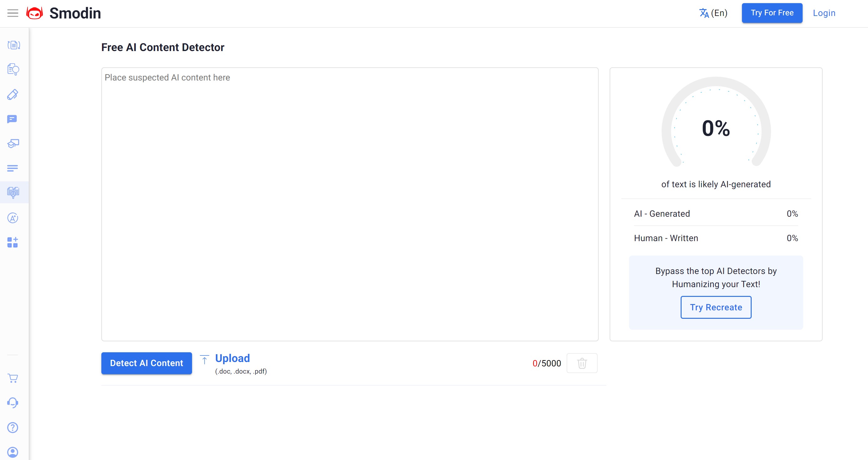
Task: Open the hamburger menu
Action: pyautogui.click(x=13, y=13)
